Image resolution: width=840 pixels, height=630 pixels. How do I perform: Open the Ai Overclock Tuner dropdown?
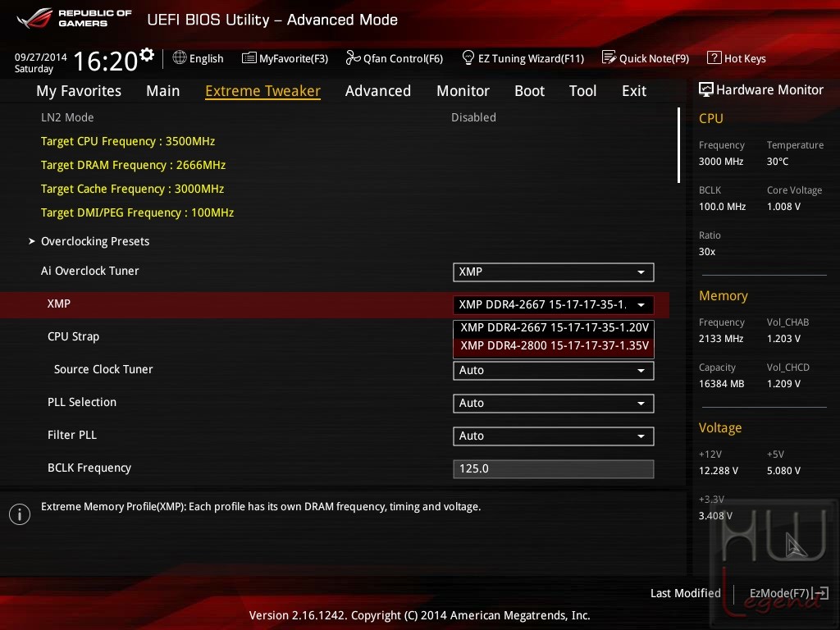pyautogui.click(x=554, y=272)
